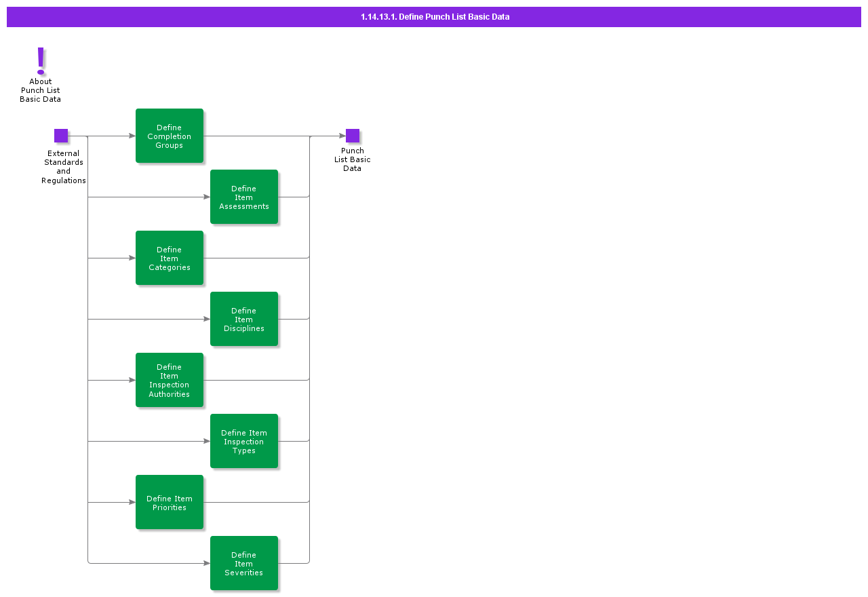Click the arrowhead pointing into Punch List Basic Data square
This screenshot has width=868, height=597.
(342, 136)
